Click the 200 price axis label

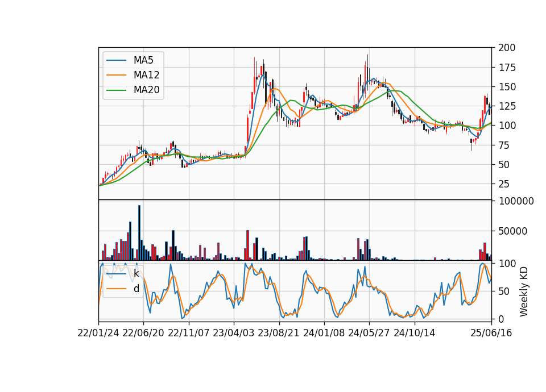[507, 48]
